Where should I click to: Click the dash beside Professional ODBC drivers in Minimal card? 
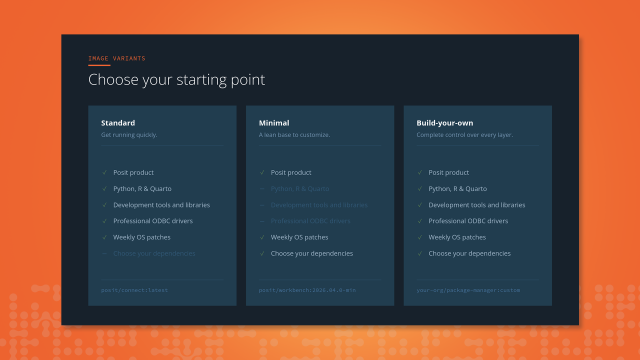coord(262,221)
